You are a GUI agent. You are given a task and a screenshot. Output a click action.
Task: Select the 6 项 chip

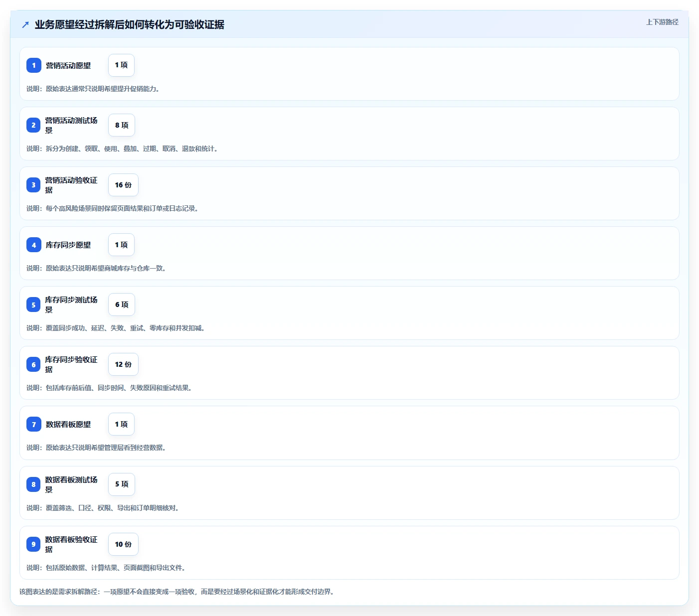pyautogui.click(x=122, y=305)
